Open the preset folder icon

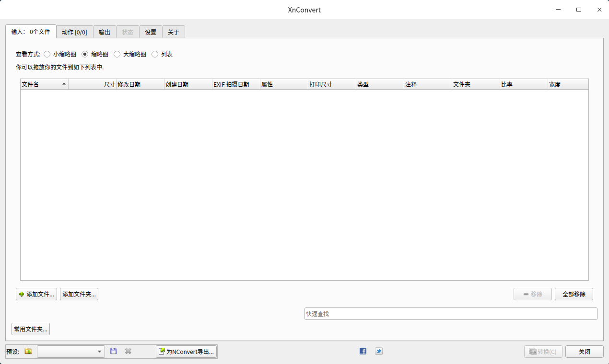28,351
